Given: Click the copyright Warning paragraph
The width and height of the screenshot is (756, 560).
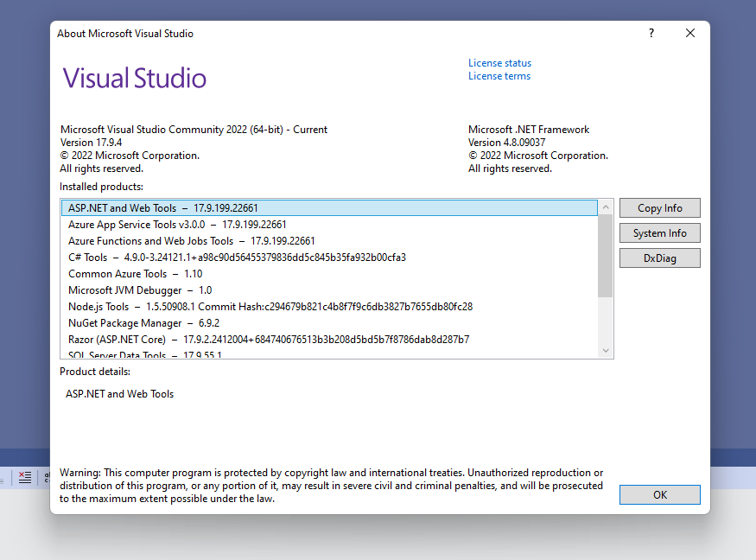Looking at the screenshot, I should point(332,486).
